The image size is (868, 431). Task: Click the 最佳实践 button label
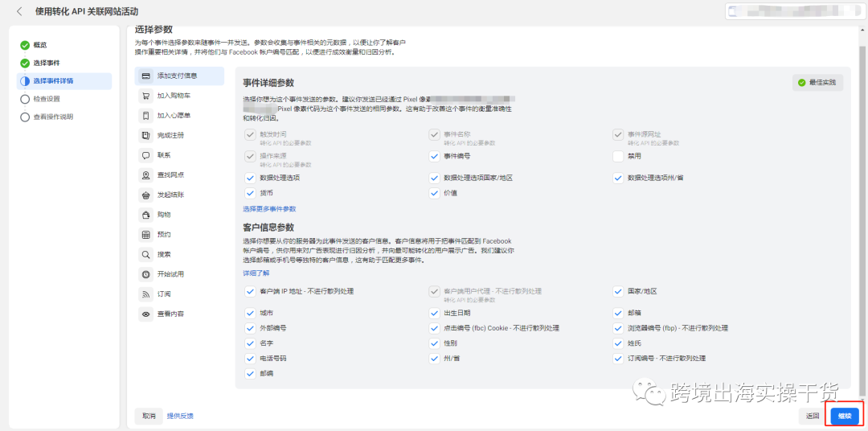823,83
